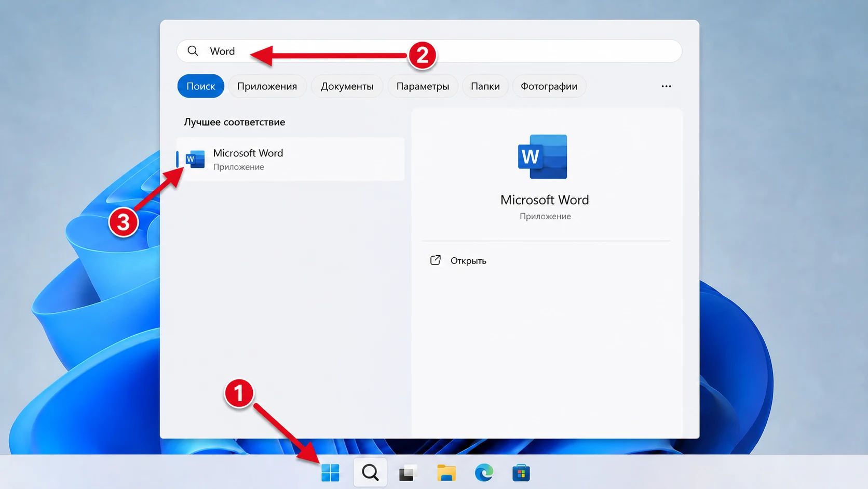Viewport: 868px width, 489px height.
Task: Select the Поиск filter tab
Action: coord(201,86)
